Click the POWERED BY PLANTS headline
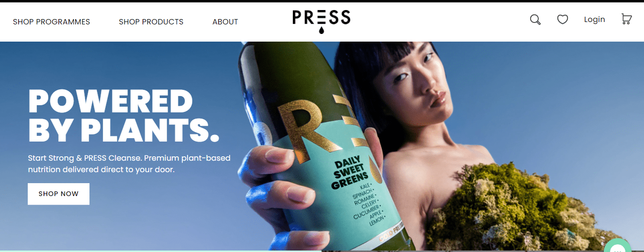Screen dimensions: 644x252 (123, 115)
